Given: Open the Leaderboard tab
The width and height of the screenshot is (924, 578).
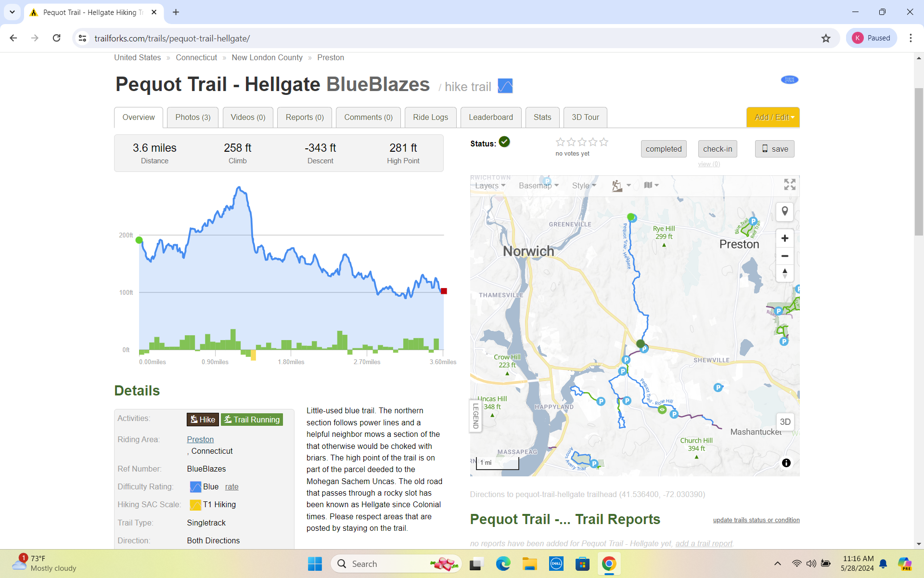Looking at the screenshot, I should [x=490, y=117].
